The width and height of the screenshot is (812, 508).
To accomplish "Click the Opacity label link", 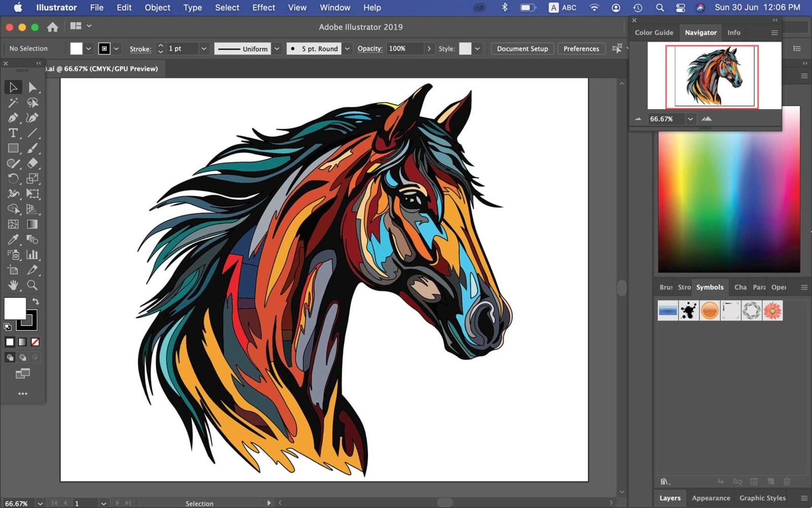I will (x=370, y=49).
